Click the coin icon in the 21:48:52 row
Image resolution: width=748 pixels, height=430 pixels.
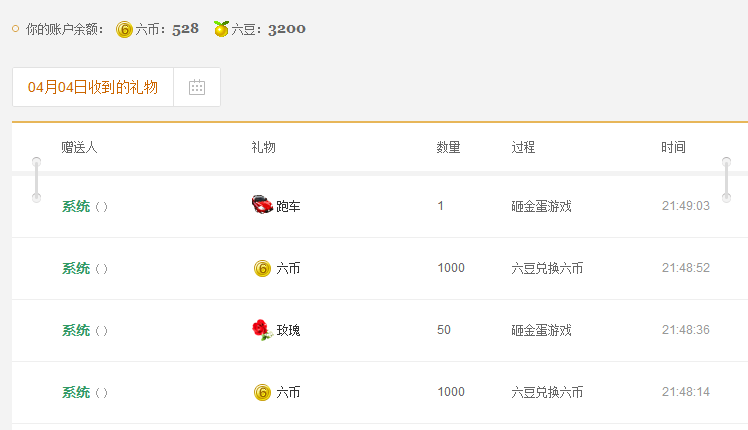coord(262,268)
